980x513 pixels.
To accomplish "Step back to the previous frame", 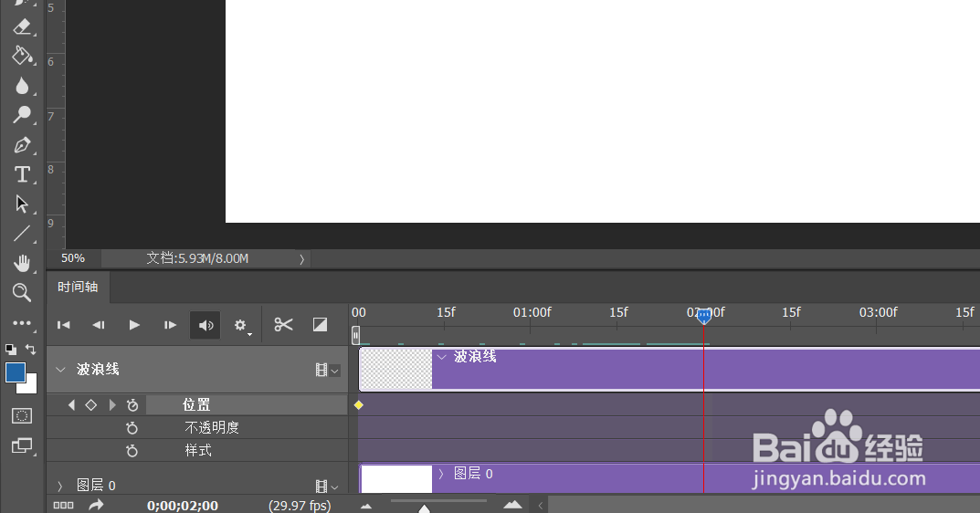I will (x=99, y=325).
